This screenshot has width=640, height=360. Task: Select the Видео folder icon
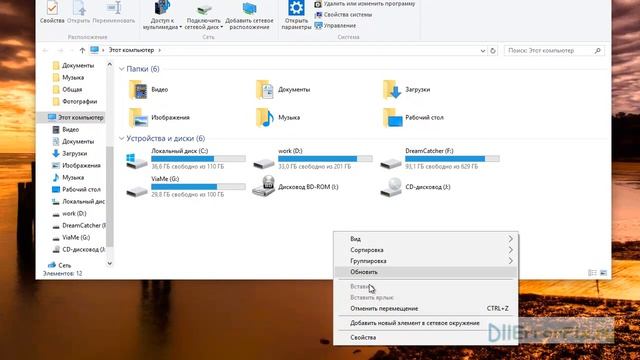coord(138,89)
